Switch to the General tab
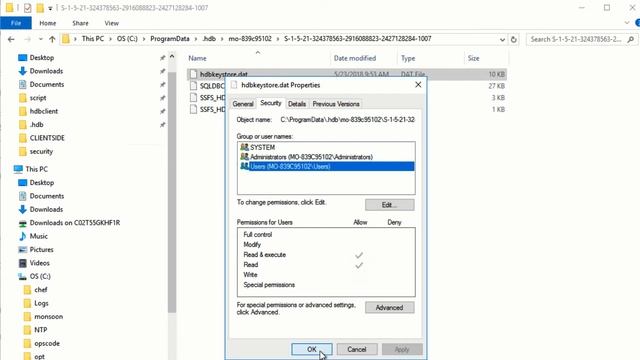 [243, 104]
